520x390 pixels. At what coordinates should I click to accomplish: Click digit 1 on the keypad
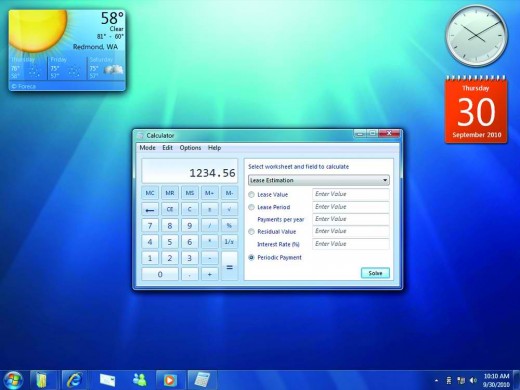(x=150, y=258)
